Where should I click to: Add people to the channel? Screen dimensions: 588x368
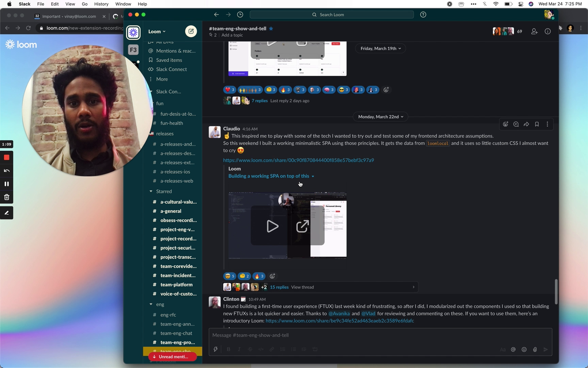534,31
